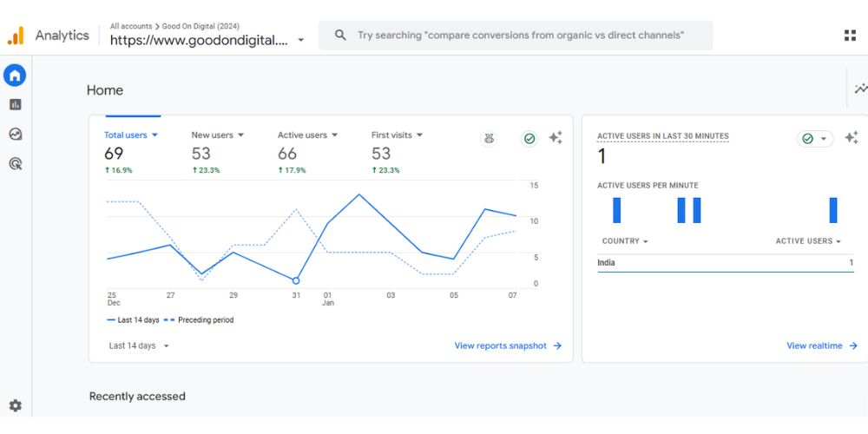Click the anomaly detection icon on chart card
868x434 pixels.
(x=490, y=139)
